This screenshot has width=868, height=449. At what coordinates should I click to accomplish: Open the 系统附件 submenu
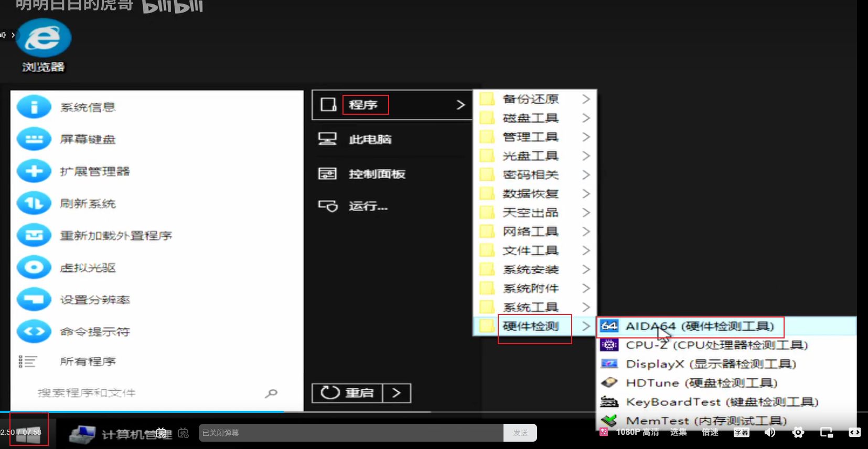click(535, 288)
